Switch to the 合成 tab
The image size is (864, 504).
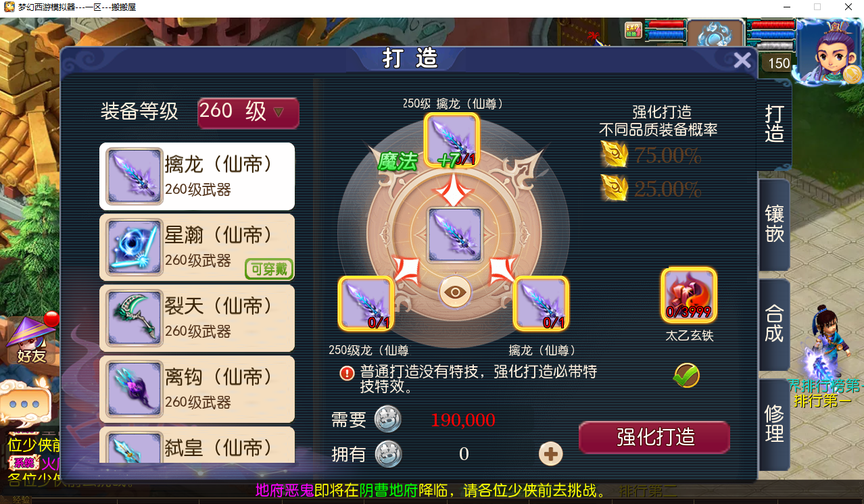[775, 324]
